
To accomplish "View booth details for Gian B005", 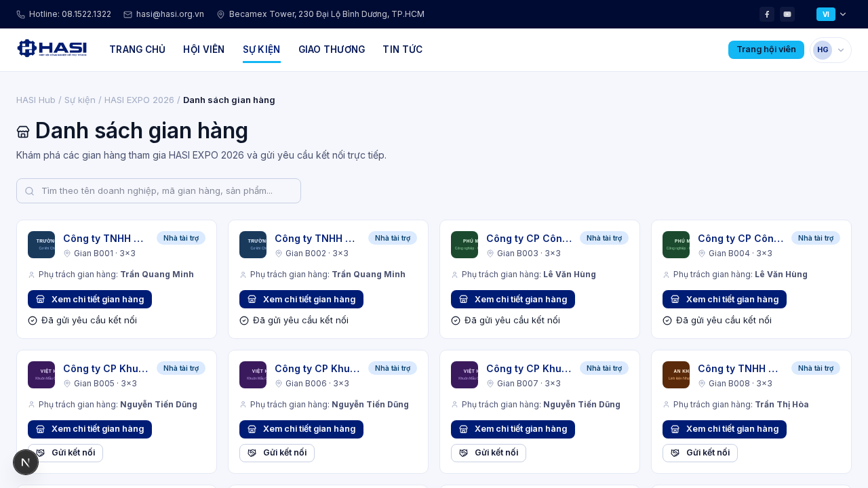I will pos(90,429).
